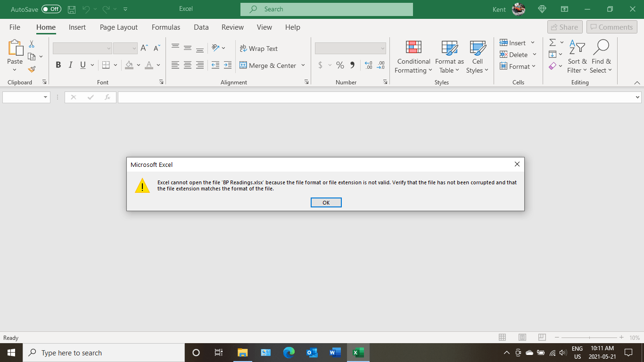Click the Share button
The height and width of the screenshot is (362, 644).
pos(565,27)
